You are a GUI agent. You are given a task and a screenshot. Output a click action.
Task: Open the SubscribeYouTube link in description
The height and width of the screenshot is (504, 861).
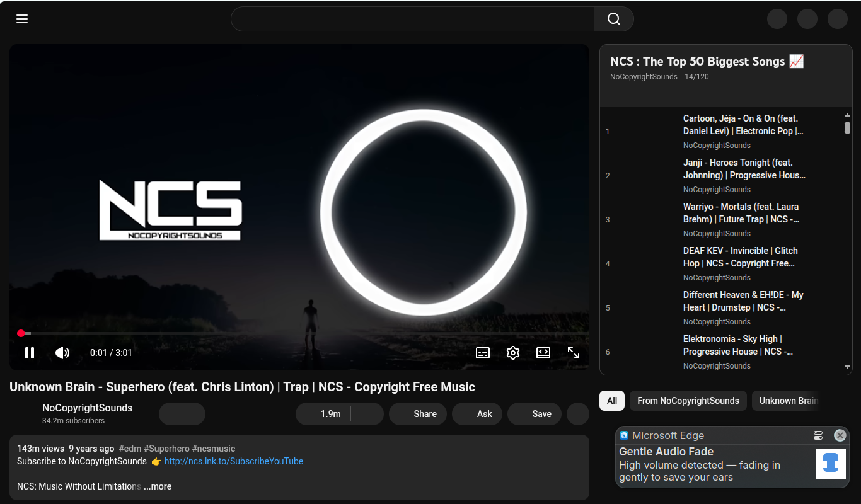(x=233, y=461)
